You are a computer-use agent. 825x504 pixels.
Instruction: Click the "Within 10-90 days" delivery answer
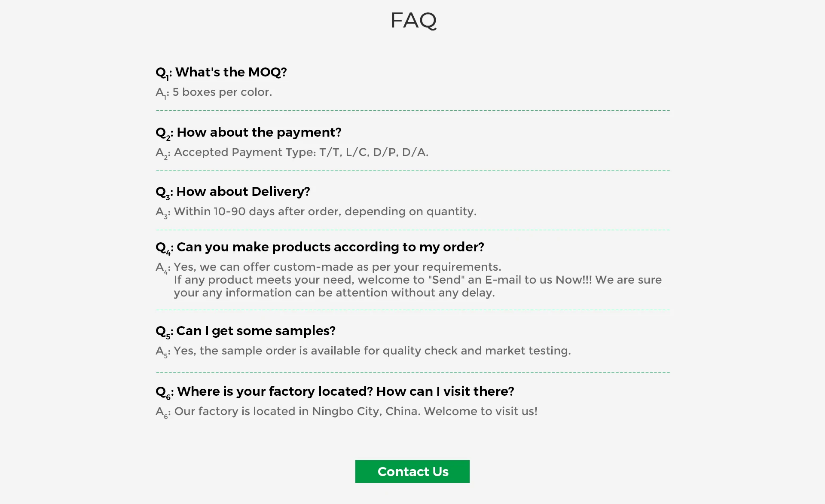click(316, 212)
